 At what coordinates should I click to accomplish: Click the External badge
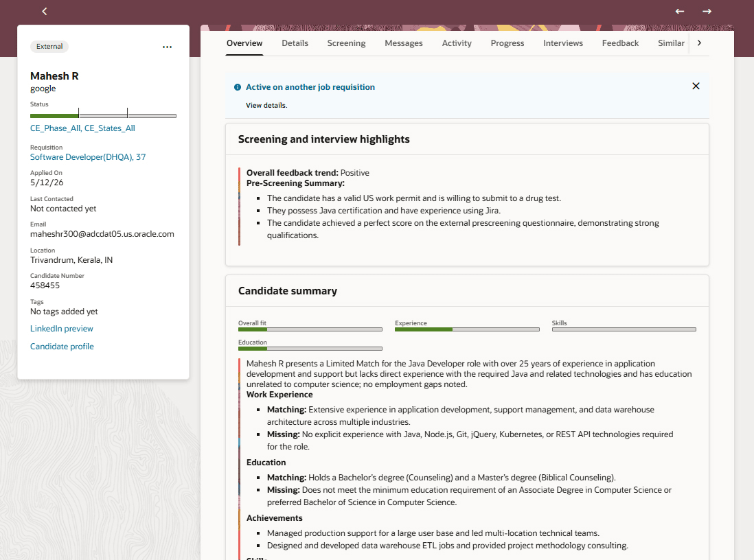[49, 46]
